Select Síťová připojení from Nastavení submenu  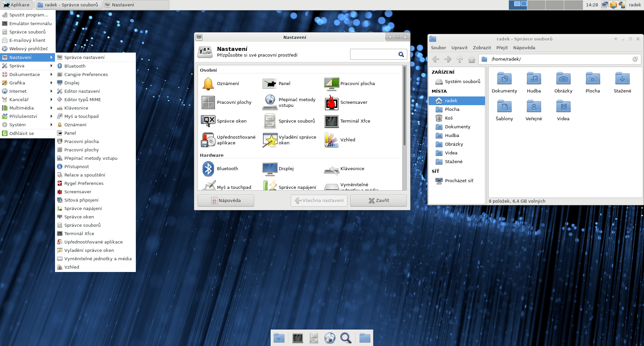point(82,200)
